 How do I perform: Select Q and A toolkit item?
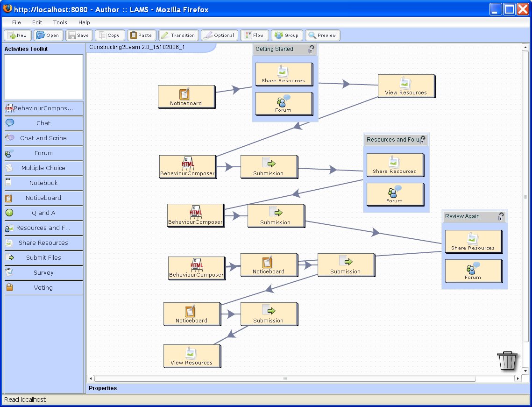click(43, 213)
